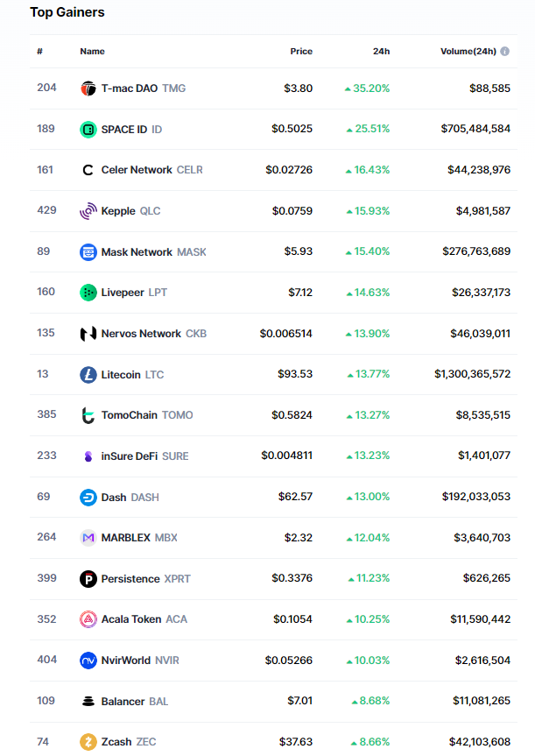535x756 pixels.
Task: Click the Mask Network logo icon
Action: click(88, 252)
